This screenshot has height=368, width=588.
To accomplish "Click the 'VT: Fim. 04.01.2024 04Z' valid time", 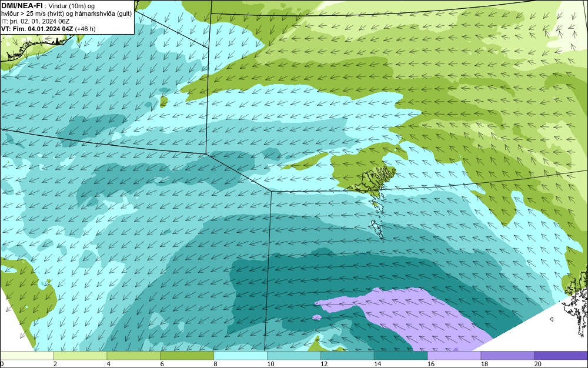I will click(x=37, y=29).
